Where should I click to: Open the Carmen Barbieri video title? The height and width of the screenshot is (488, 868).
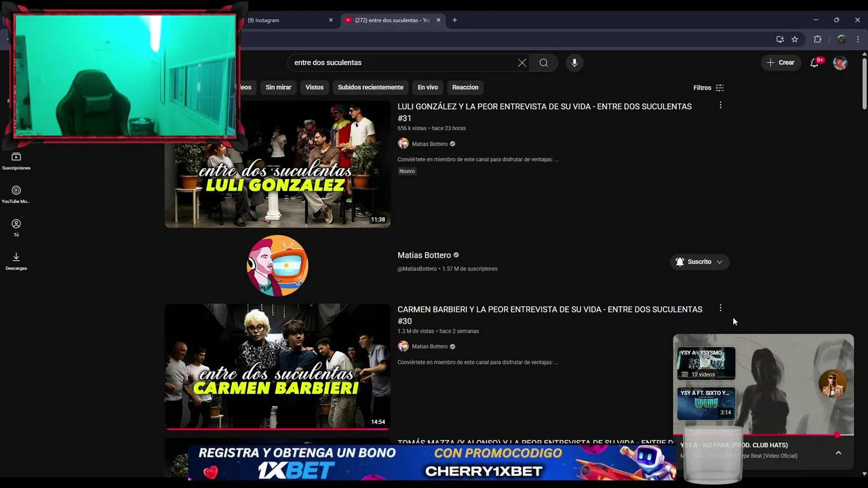pos(550,315)
